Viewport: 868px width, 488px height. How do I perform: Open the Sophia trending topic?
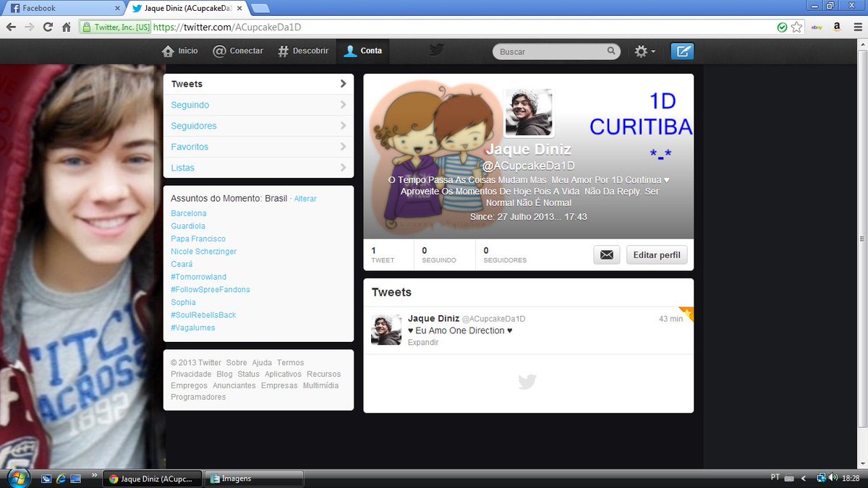coord(184,302)
